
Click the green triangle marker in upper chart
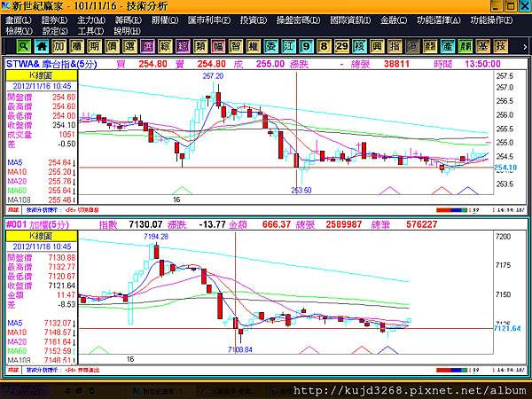coord(182,191)
